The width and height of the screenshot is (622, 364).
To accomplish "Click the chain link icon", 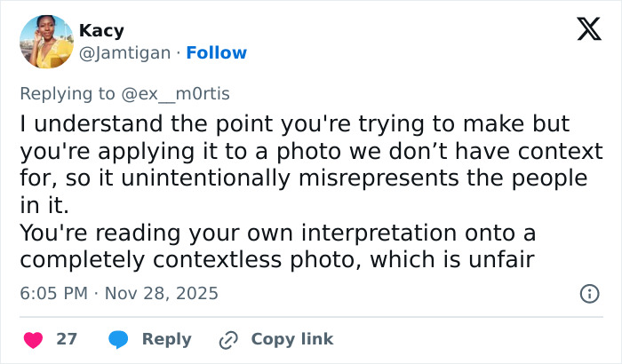I will coord(229,339).
